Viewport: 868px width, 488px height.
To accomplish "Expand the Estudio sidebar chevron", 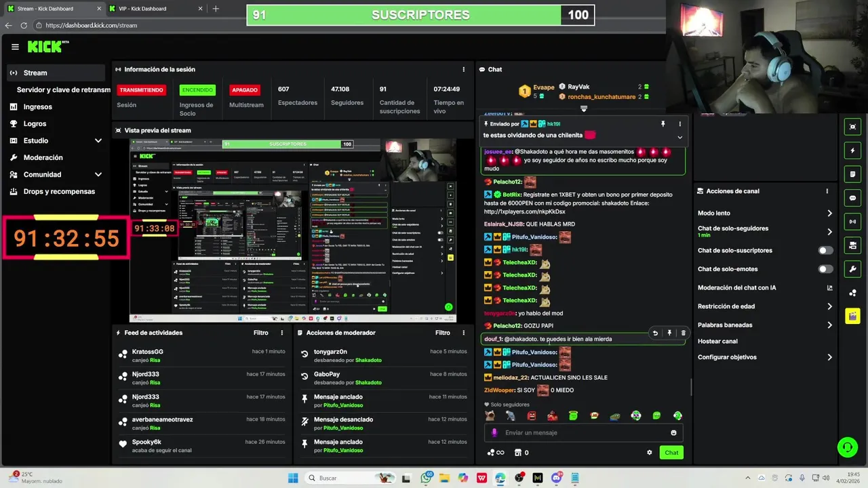I will (98, 140).
